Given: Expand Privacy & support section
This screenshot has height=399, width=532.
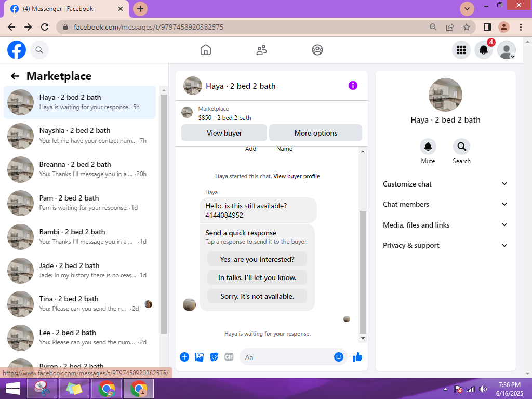Looking at the screenshot, I should click(445, 245).
